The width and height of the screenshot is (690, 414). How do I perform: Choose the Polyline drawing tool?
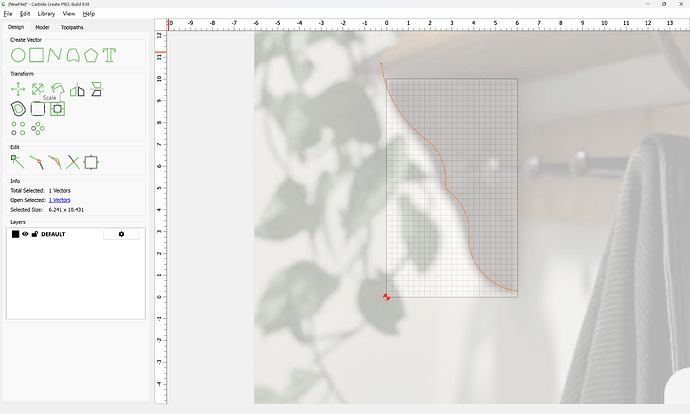pyautogui.click(x=54, y=54)
